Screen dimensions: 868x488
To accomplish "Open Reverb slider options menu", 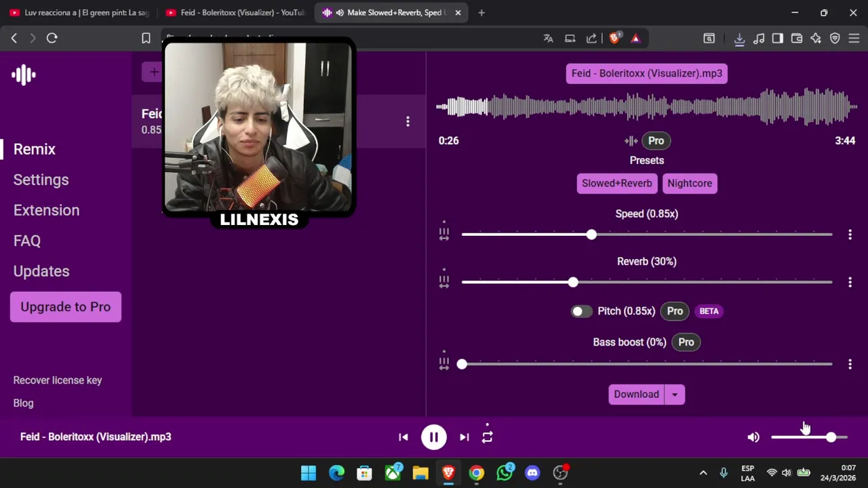I will click(850, 282).
